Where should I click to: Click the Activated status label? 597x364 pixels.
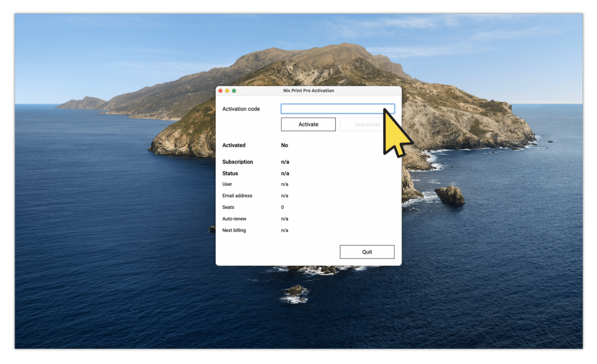tap(234, 145)
